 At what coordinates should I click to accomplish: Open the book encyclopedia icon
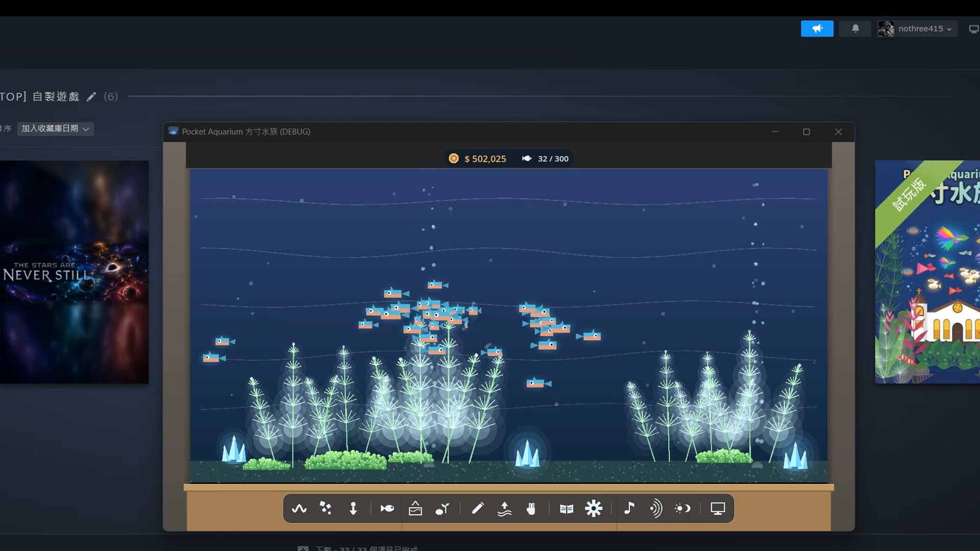point(567,509)
